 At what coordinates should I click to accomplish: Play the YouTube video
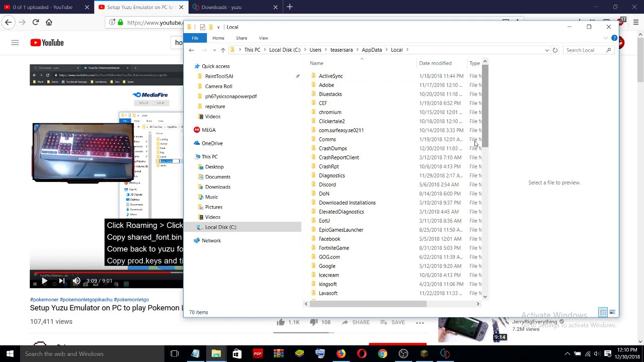pos(44,281)
